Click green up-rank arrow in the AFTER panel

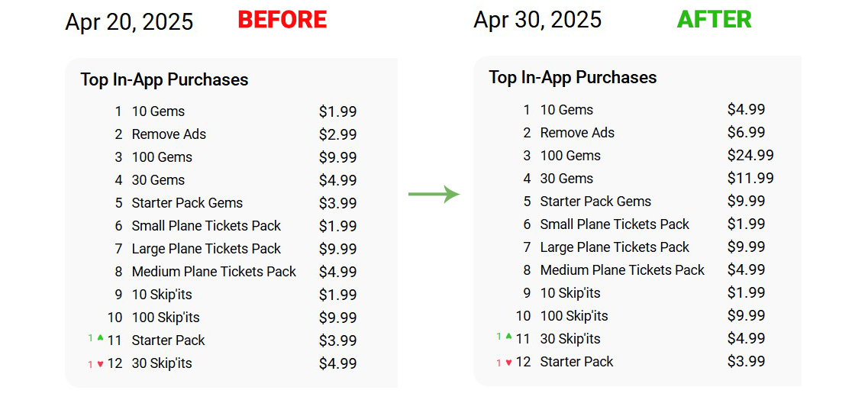coord(508,336)
